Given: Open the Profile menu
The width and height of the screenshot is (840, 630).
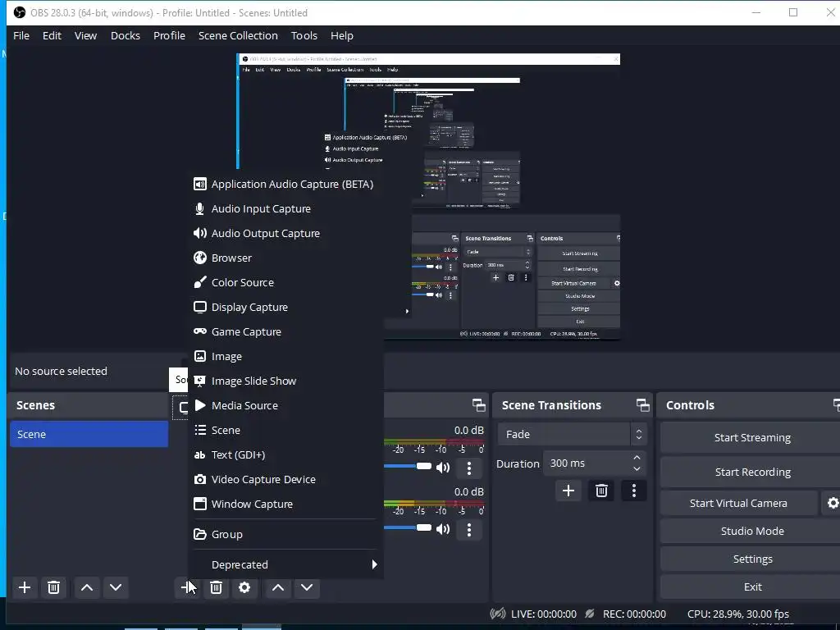Looking at the screenshot, I should [169, 36].
